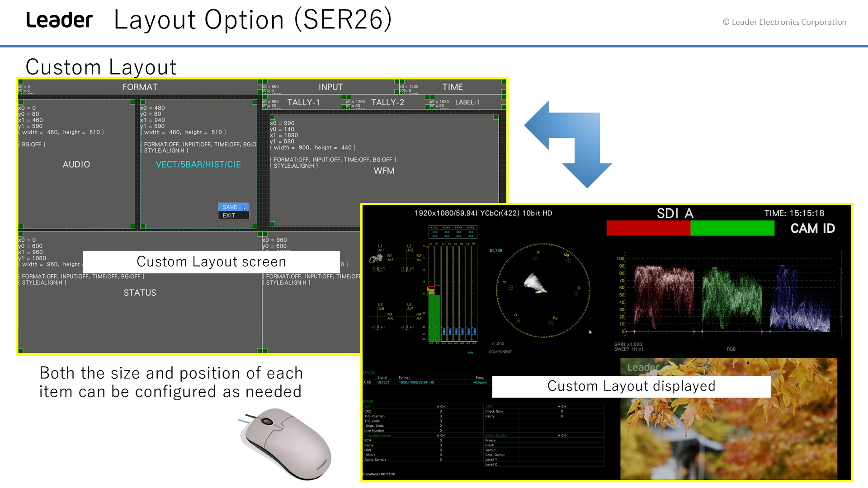Click the VECT/5BAR/HIST/CIE panel label
This screenshot has width=868, height=488.
point(198,164)
